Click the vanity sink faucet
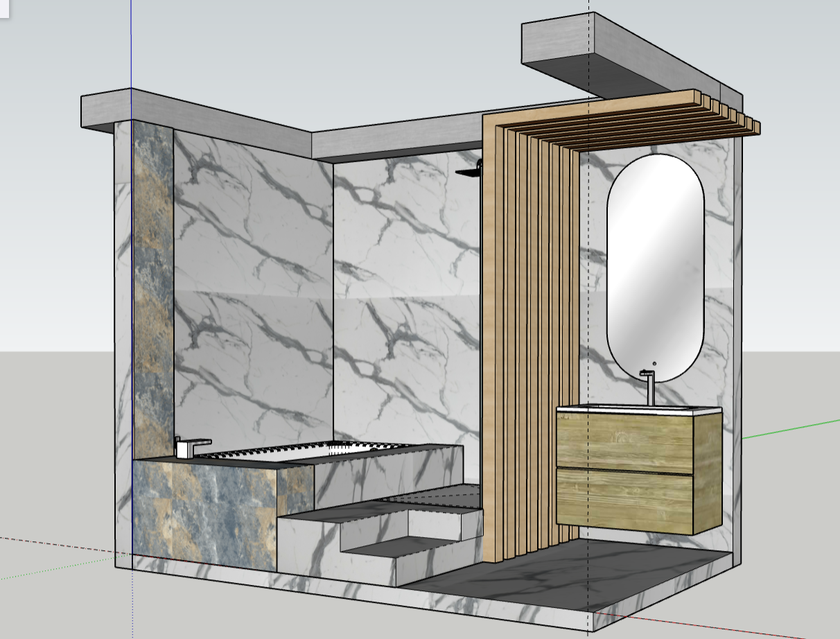840x639 pixels. click(x=649, y=385)
